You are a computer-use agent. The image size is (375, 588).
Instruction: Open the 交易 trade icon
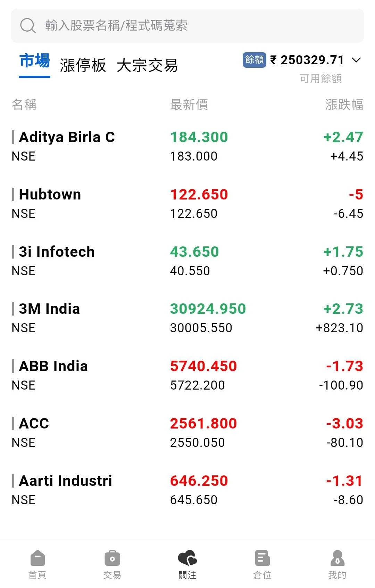pos(112,558)
